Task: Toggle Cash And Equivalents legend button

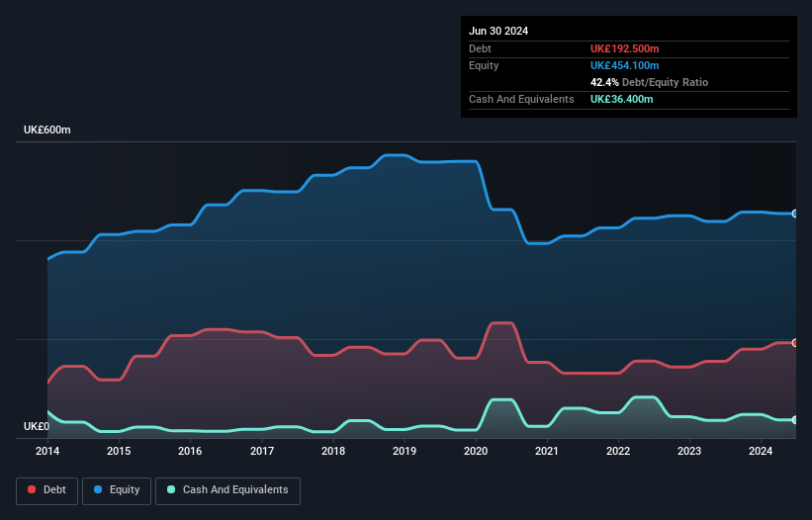Action: tap(227, 490)
